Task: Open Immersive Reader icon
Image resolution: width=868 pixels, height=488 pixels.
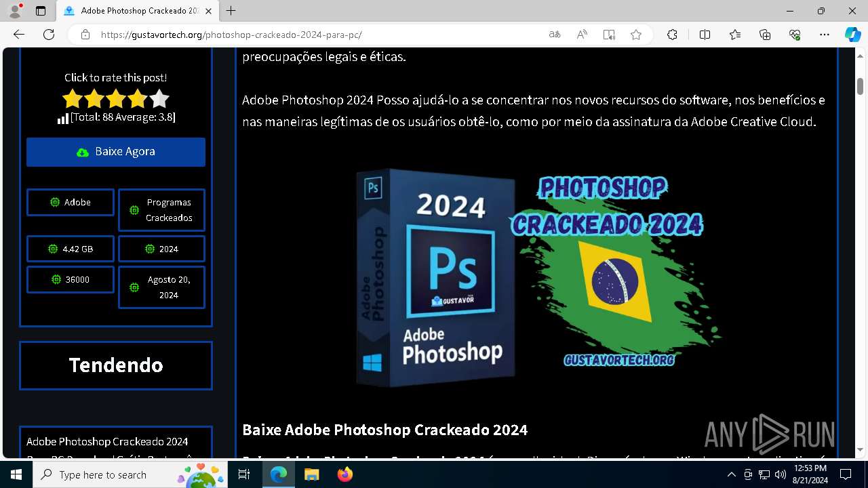Action: 609,35
